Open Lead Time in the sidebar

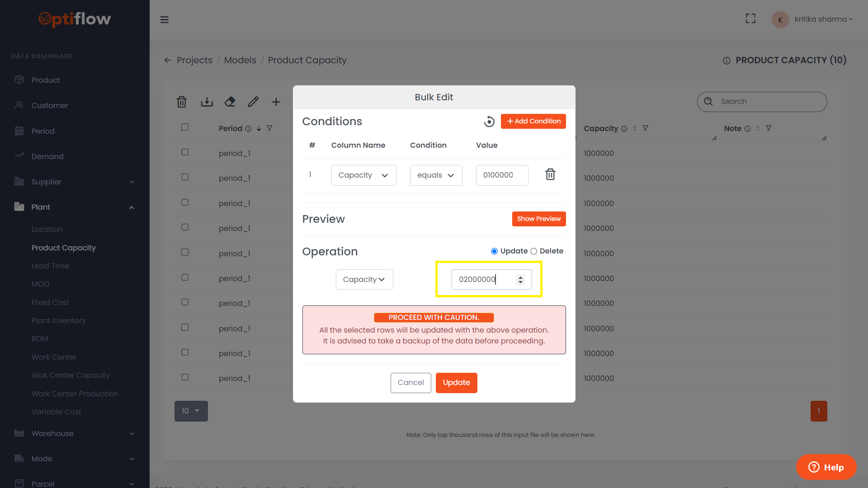pyautogui.click(x=50, y=266)
